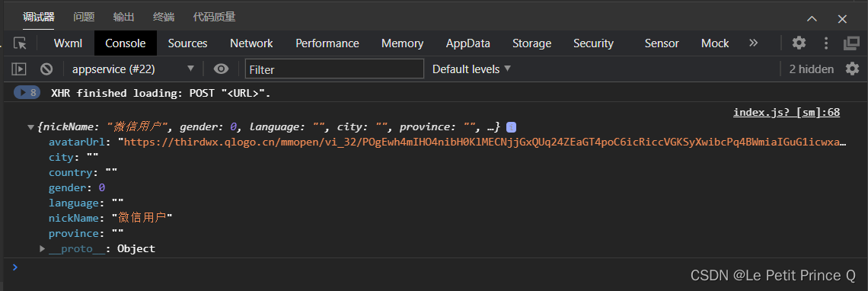Toggle live expression eye icon
The height and width of the screenshot is (291, 868).
coord(222,69)
